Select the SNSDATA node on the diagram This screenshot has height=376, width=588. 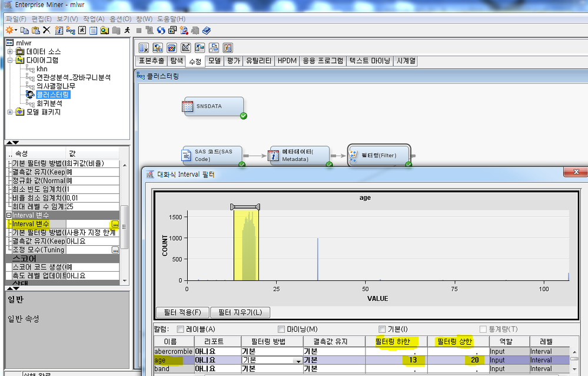(x=211, y=107)
